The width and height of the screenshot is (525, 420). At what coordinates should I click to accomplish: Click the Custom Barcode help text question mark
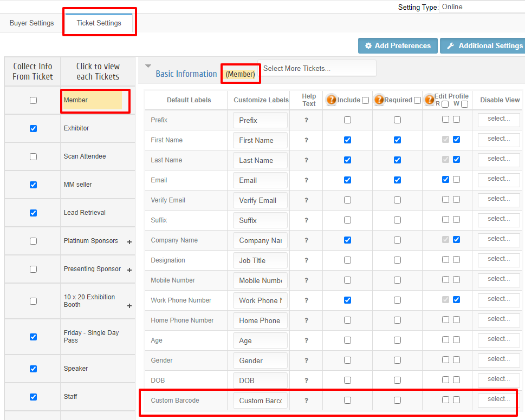tap(306, 401)
